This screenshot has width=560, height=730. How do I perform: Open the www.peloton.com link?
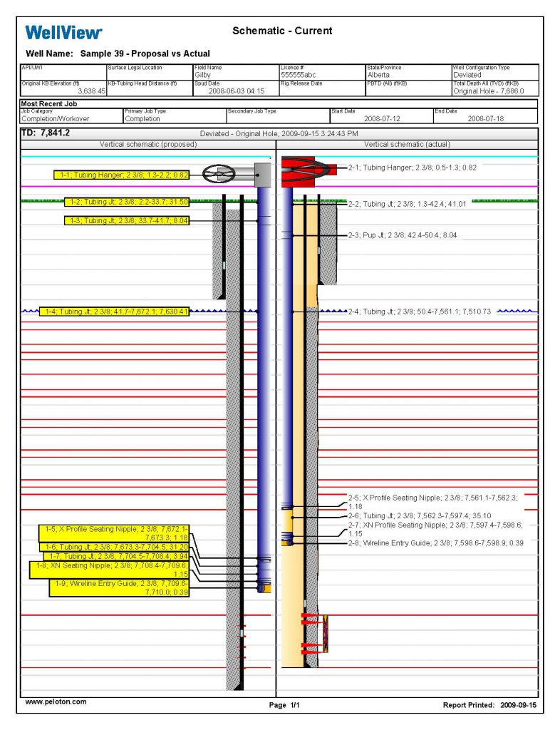56,702
